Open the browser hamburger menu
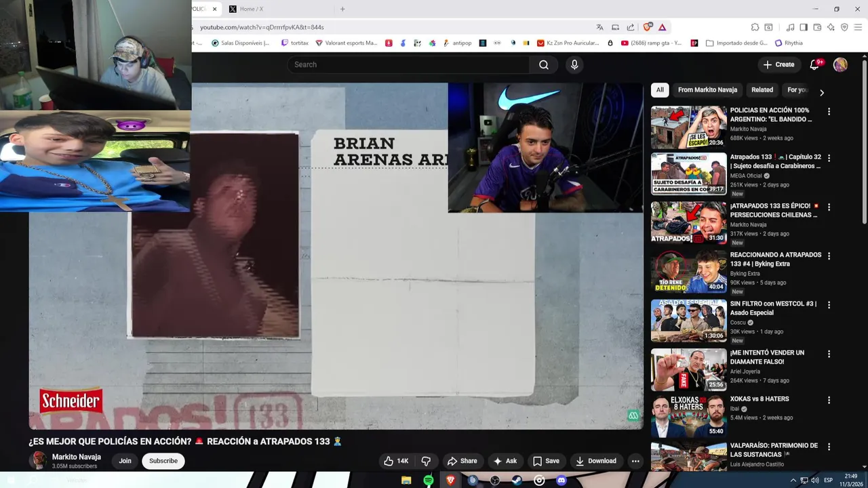 click(858, 27)
